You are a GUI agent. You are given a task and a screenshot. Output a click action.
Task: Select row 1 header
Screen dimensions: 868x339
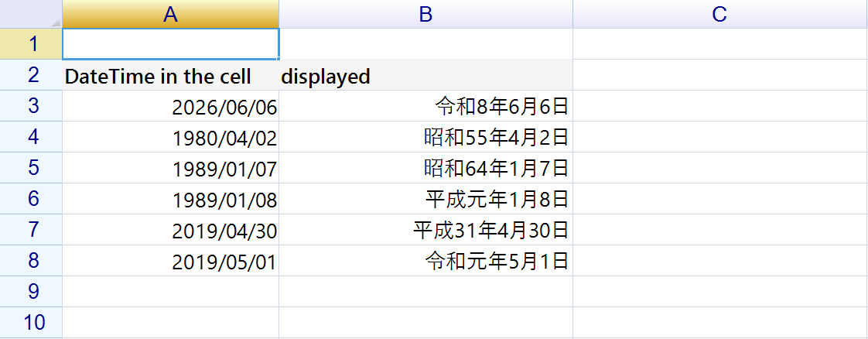click(31, 44)
